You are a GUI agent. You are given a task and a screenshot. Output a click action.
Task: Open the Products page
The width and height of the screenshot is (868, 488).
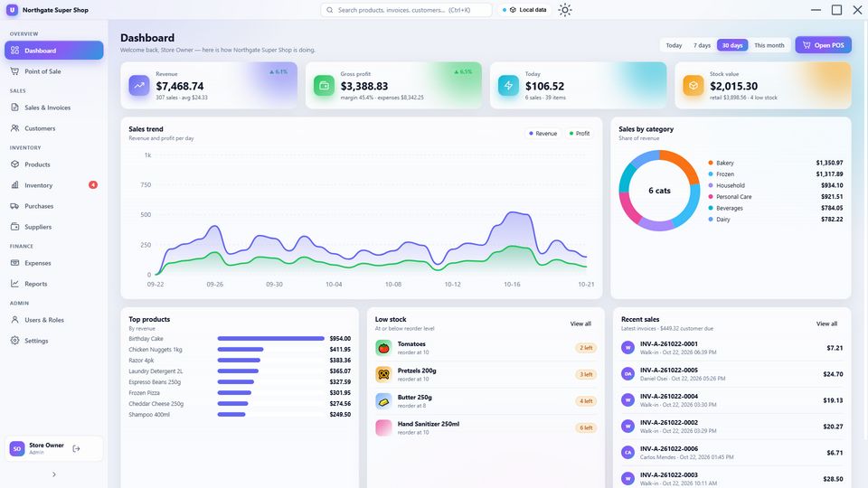[53, 164]
